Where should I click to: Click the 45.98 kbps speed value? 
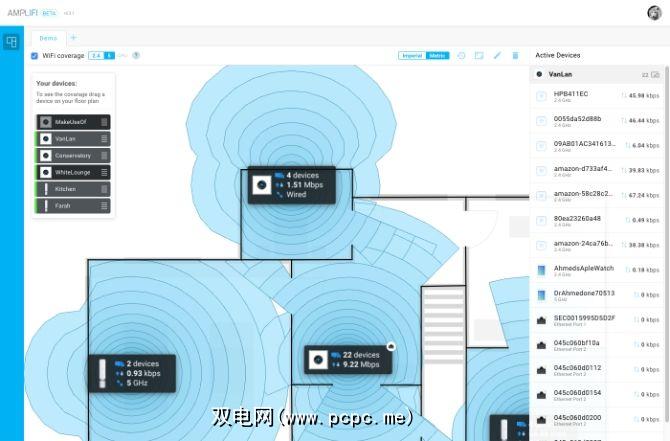(x=644, y=96)
